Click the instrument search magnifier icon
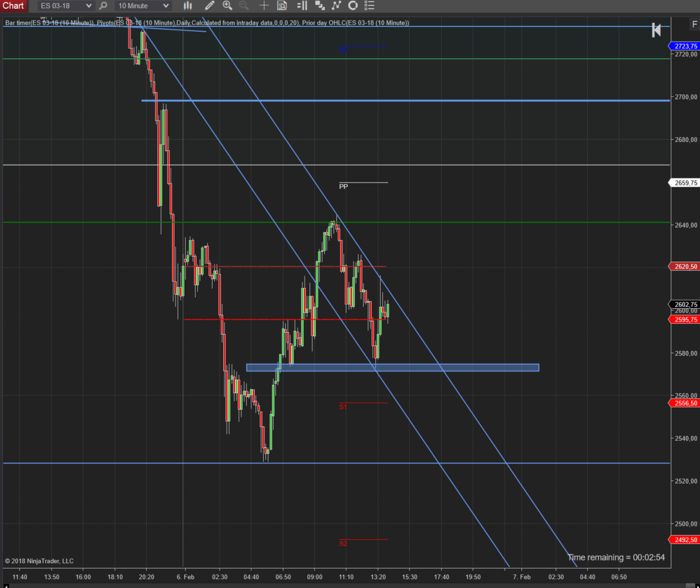Viewport: 700px width, 588px height. (x=103, y=6)
